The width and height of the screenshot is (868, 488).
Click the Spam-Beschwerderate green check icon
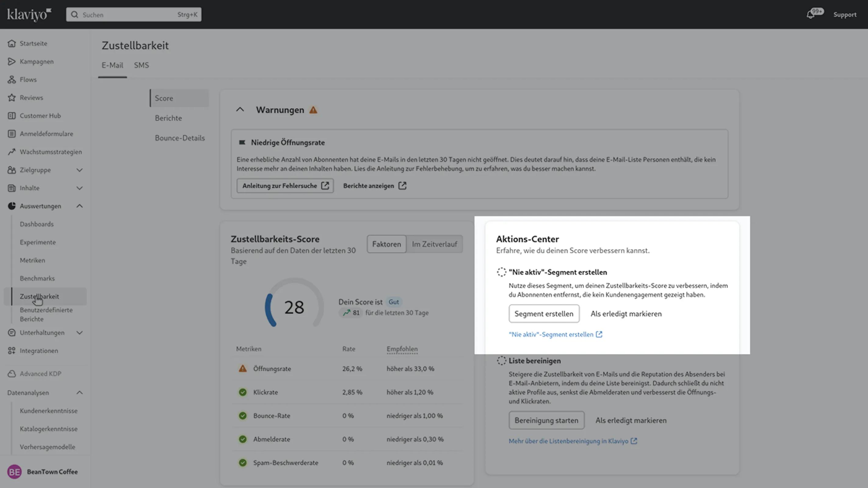(x=243, y=463)
